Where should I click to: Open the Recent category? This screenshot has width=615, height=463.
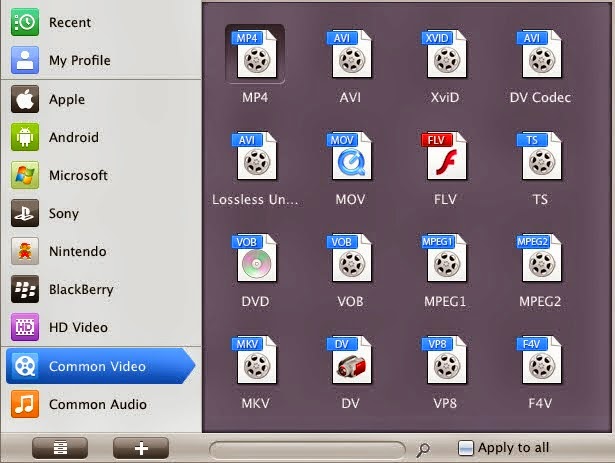click(101, 22)
